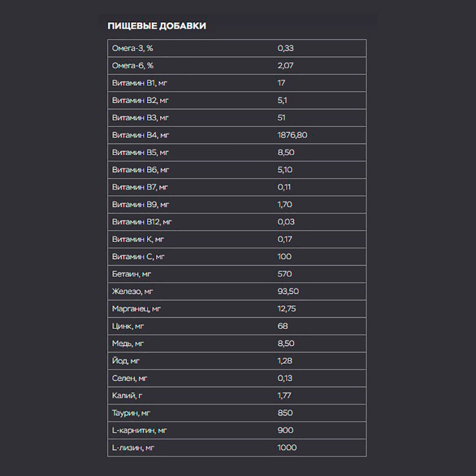
Task: Click the Бетаин, мг row label
Action: pos(131,274)
